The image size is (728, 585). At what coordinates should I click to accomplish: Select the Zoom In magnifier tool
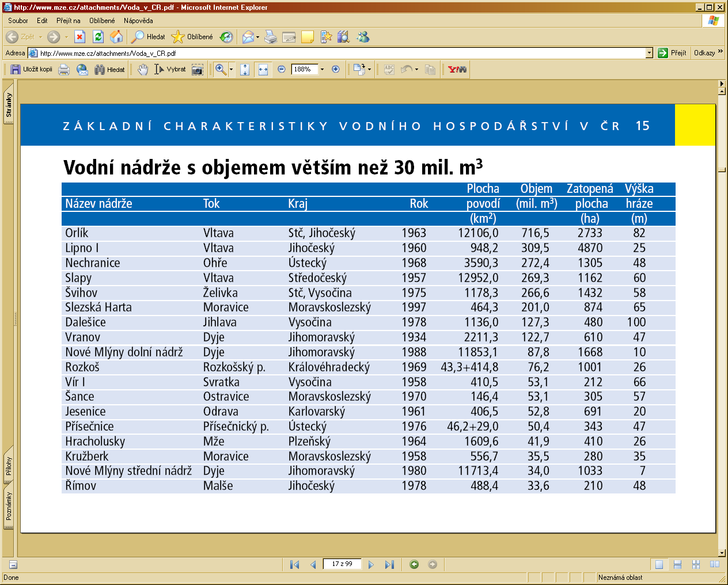221,70
